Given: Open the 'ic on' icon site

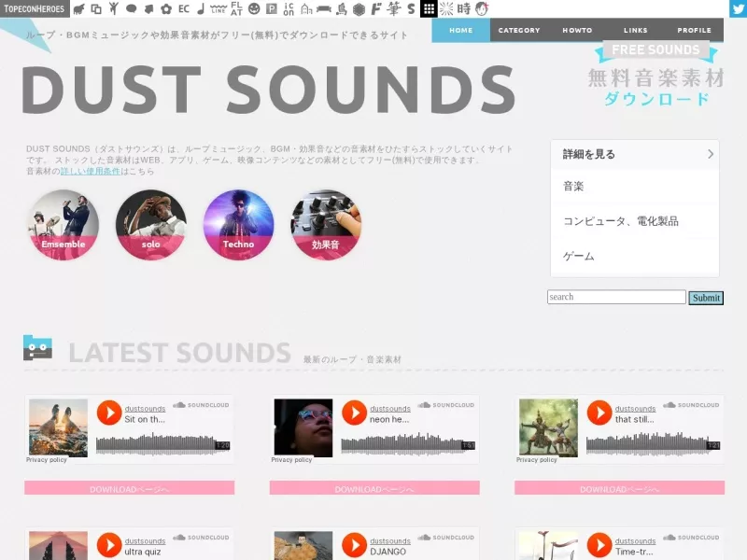Looking at the screenshot, I should (x=289, y=8).
